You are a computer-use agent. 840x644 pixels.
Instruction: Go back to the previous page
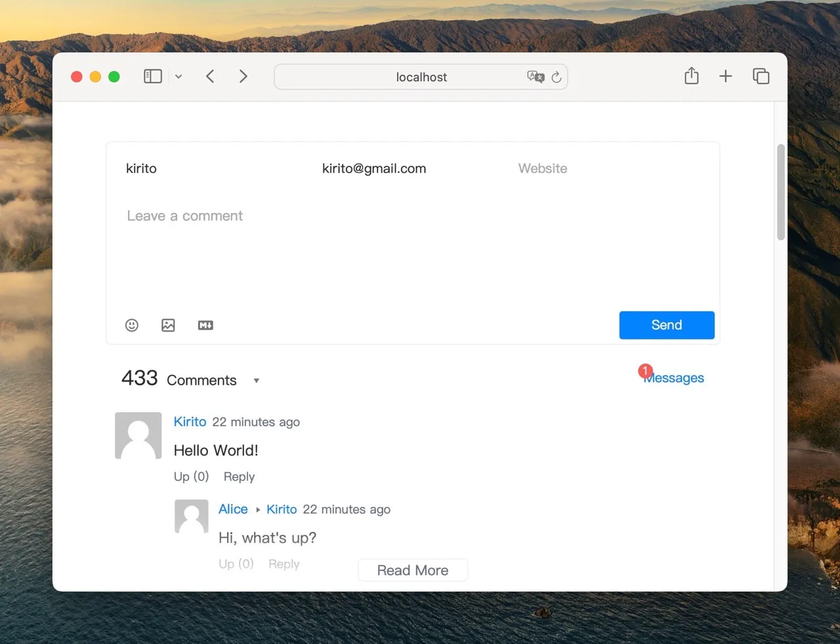coord(210,76)
